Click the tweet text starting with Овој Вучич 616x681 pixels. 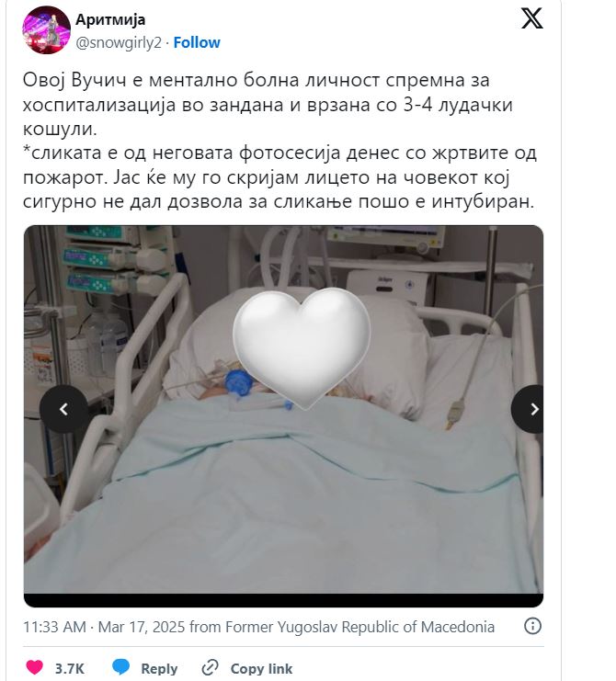[279, 141]
